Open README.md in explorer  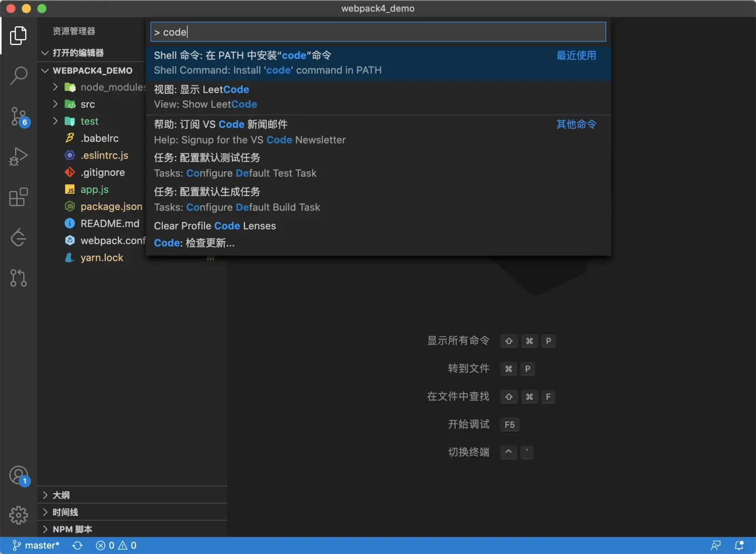pyautogui.click(x=110, y=223)
